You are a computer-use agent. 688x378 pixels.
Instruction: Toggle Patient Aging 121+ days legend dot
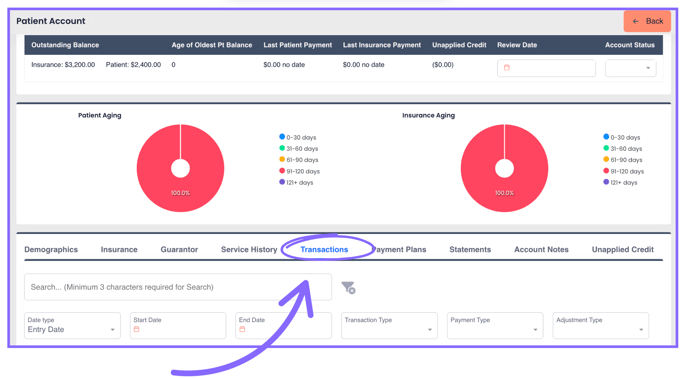282,182
